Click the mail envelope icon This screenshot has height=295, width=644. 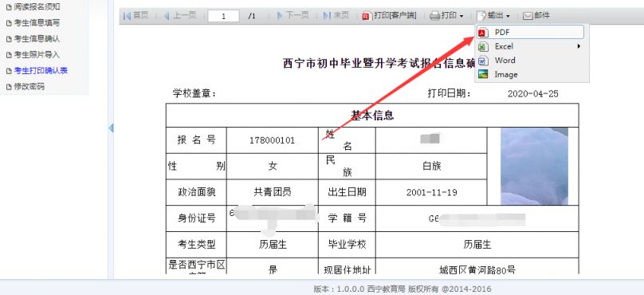pos(528,16)
